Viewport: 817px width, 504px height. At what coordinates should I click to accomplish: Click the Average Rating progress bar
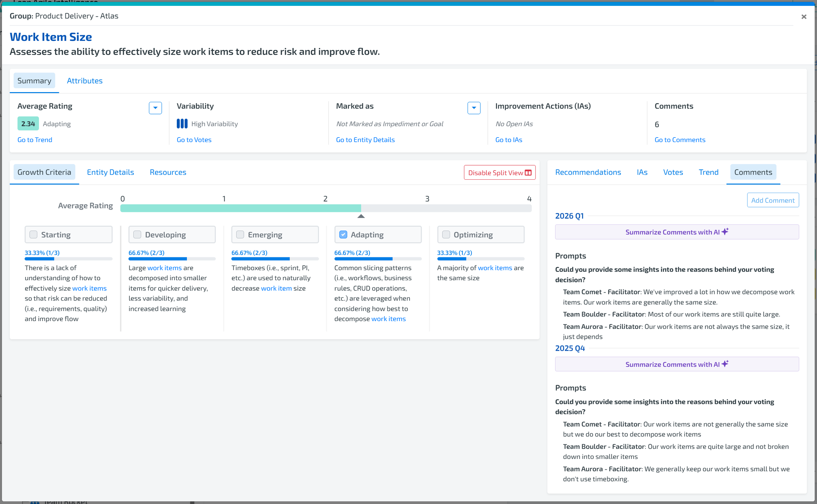[325, 208]
